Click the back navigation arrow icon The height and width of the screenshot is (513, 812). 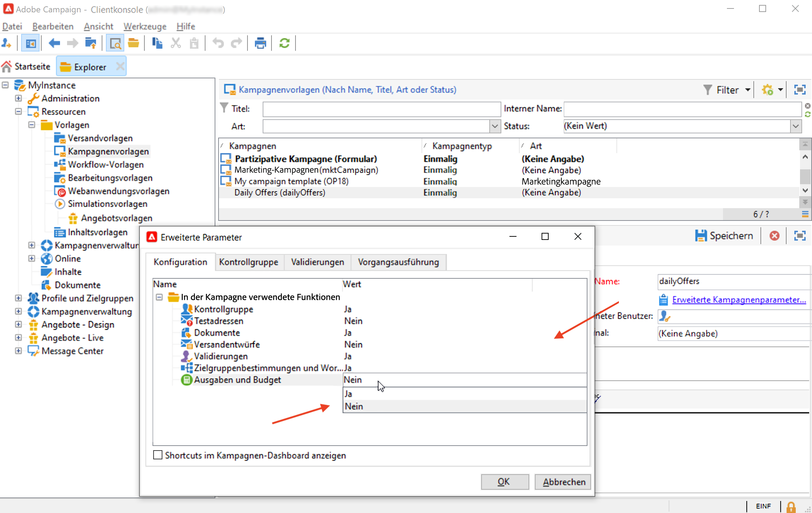coord(54,43)
